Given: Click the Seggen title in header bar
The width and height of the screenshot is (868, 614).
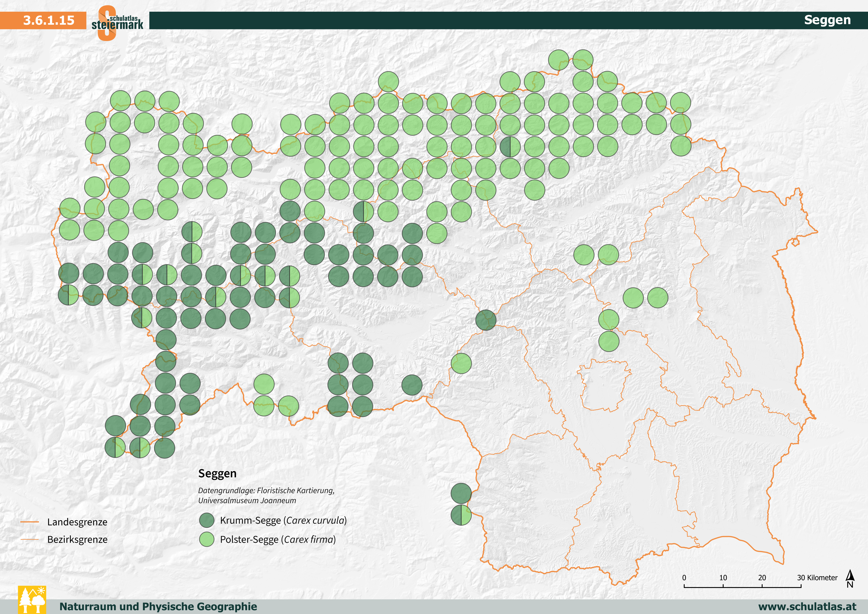Looking at the screenshot, I should pyautogui.click(x=827, y=20).
